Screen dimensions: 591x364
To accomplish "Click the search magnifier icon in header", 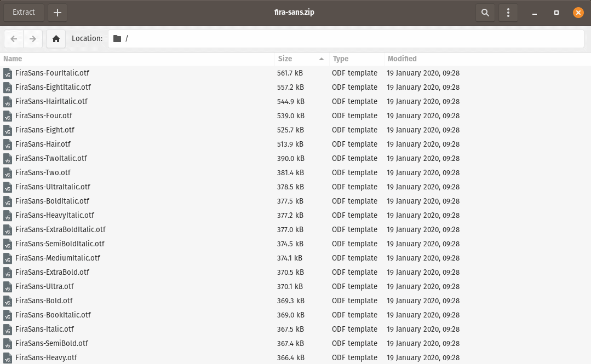I will [x=485, y=13].
